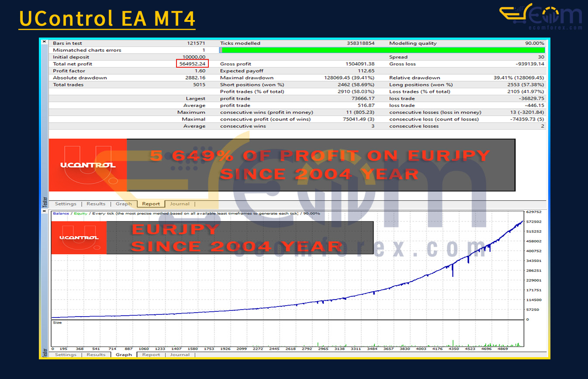The width and height of the screenshot is (588, 379).
Task: Click the 'Spread' label
Action: 398,57
